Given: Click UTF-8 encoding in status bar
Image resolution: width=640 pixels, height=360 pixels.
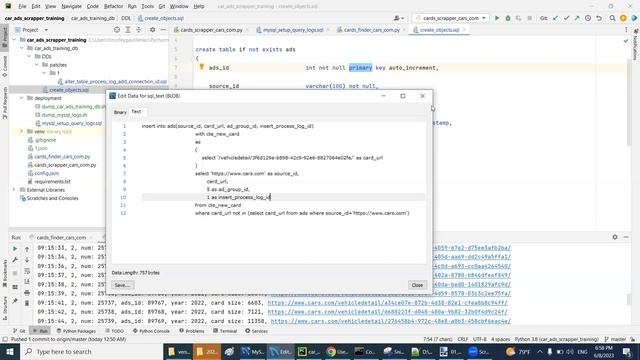Looking at the screenshot, I should [480, 339].
